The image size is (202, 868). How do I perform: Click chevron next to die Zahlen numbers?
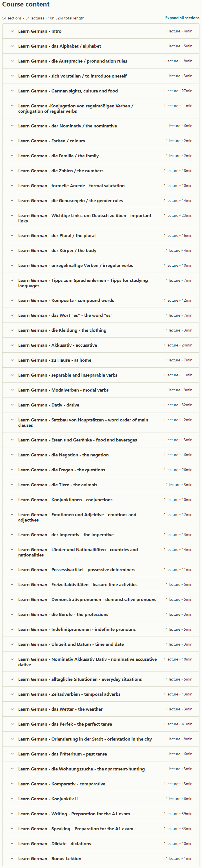click(12, 171)
